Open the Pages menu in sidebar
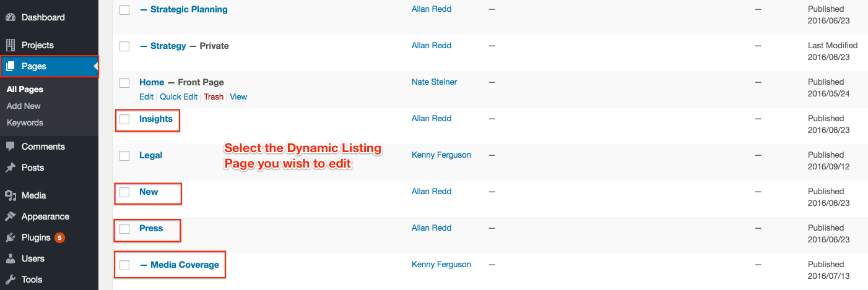Viewport: 868px width, 290px height. click(34, 66)
